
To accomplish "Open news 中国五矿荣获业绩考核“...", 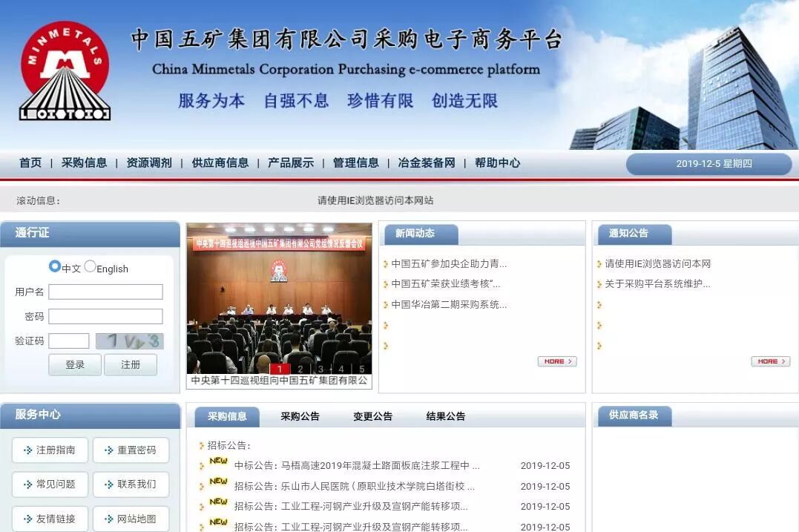I will (446, 284).
